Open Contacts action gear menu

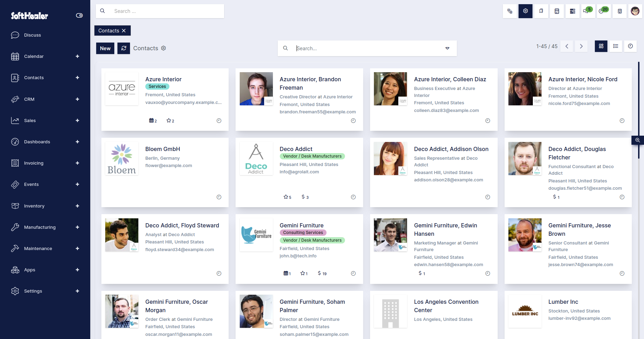(x=163, y=48)
